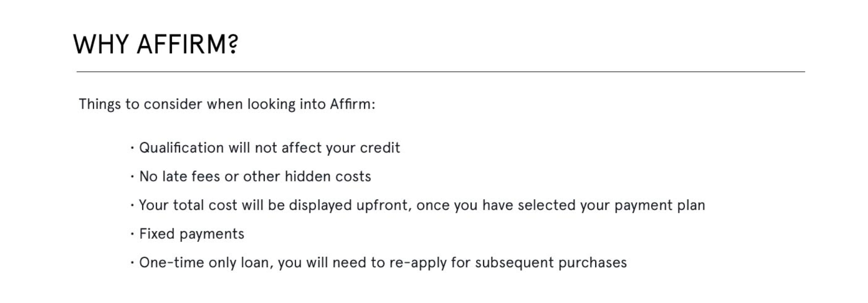Click "Qualification will not affect your credit"

click(x=269, y=148)
